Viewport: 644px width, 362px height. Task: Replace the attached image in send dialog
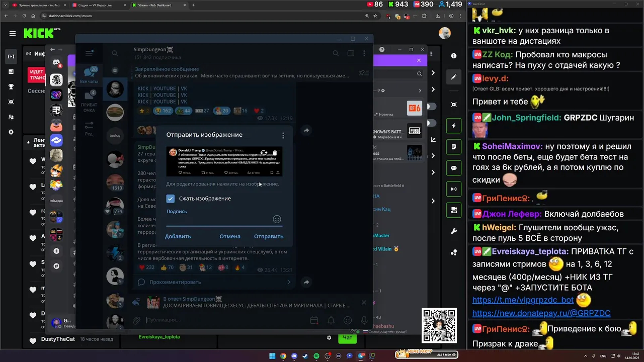264,152
